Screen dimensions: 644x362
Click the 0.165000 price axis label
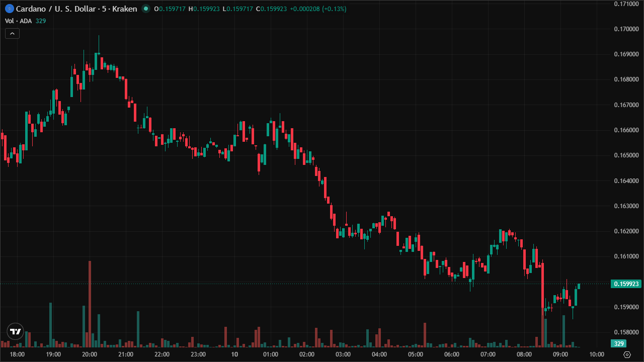(626, 155)
